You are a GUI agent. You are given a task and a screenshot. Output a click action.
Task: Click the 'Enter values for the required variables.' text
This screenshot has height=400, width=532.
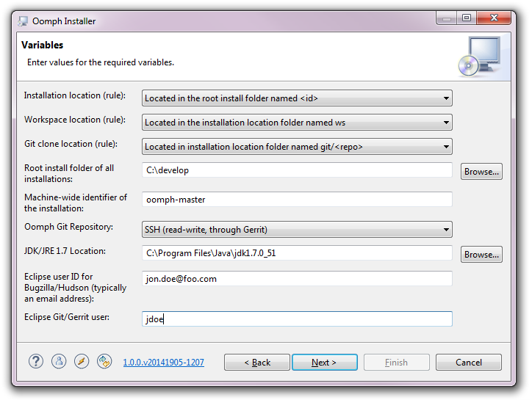[101, 62]
